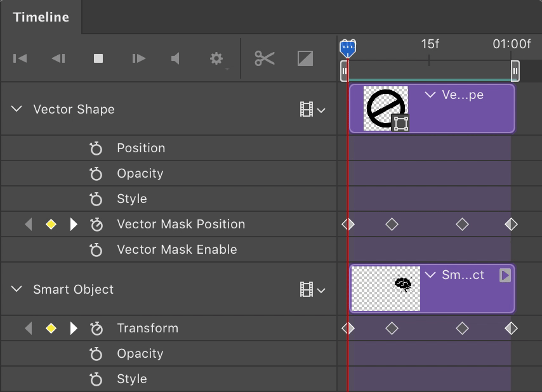Click the blue playhead marker

[347, 48]
